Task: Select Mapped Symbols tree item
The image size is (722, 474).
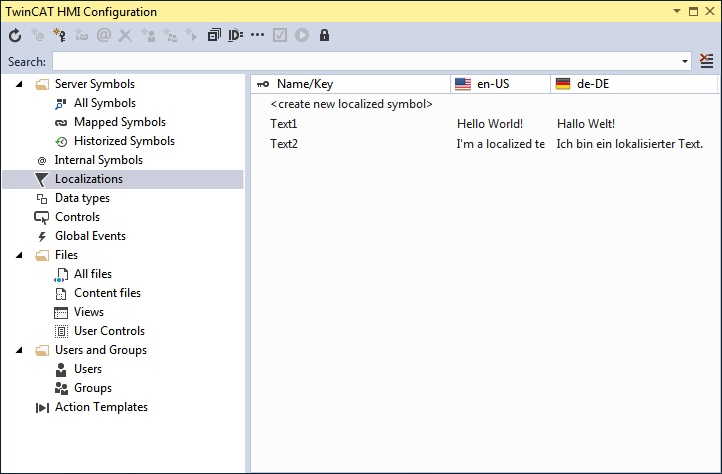Action: point(120,122)
